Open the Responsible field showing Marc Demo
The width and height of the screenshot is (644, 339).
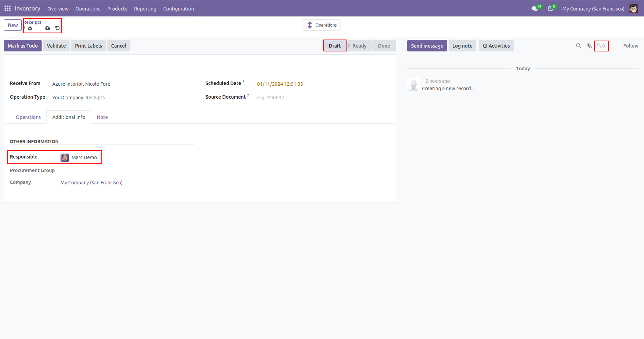[x=84, y=157]
